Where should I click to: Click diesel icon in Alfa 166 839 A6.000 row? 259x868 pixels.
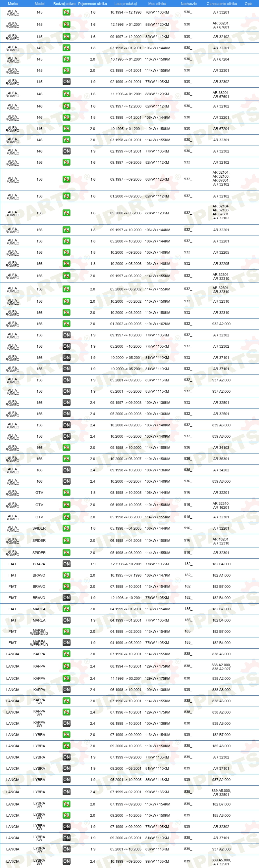[x=67, y=481]
